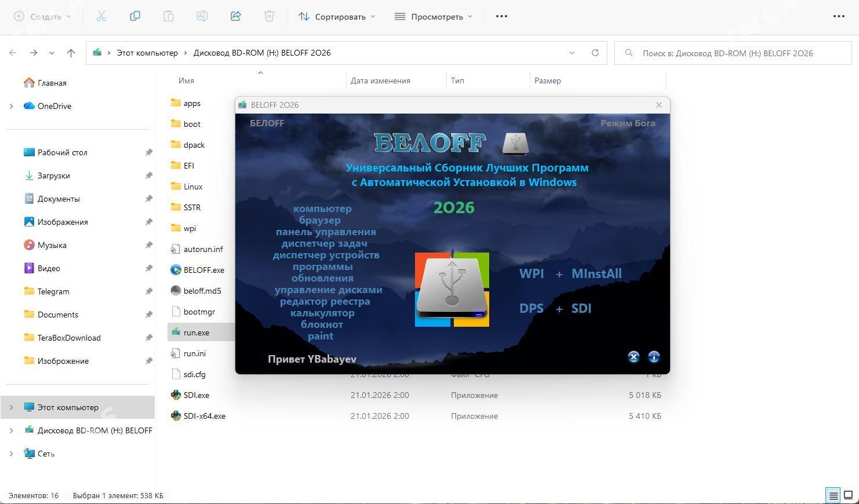
Task: Open the Сортировать dropdown
Action: (x=337, y=16)
